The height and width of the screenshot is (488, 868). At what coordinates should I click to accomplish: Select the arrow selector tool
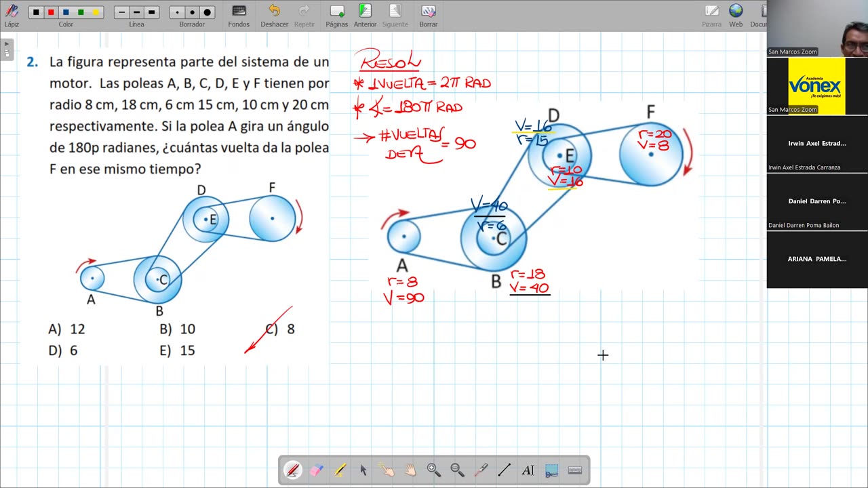(363, 470)
